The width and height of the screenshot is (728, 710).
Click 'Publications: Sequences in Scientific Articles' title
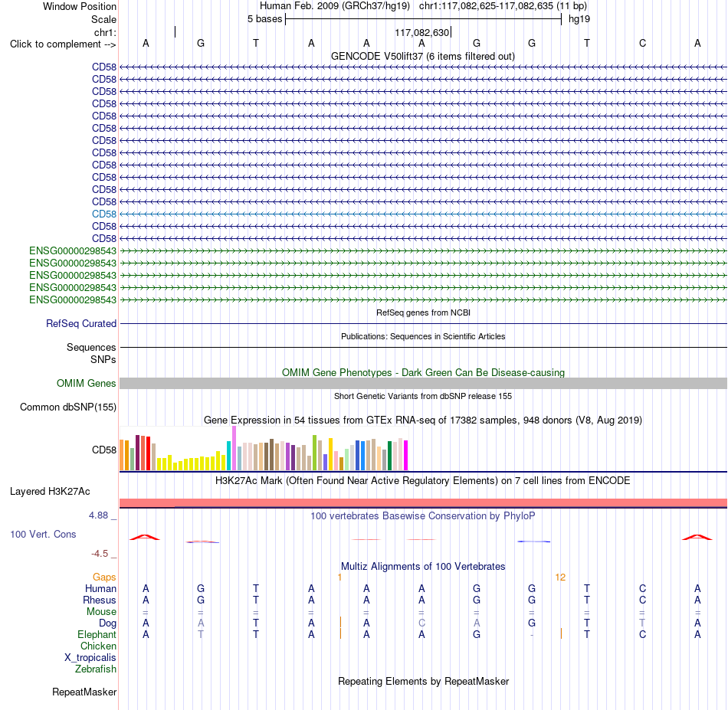pyautogui.click(x=423, y=336)
